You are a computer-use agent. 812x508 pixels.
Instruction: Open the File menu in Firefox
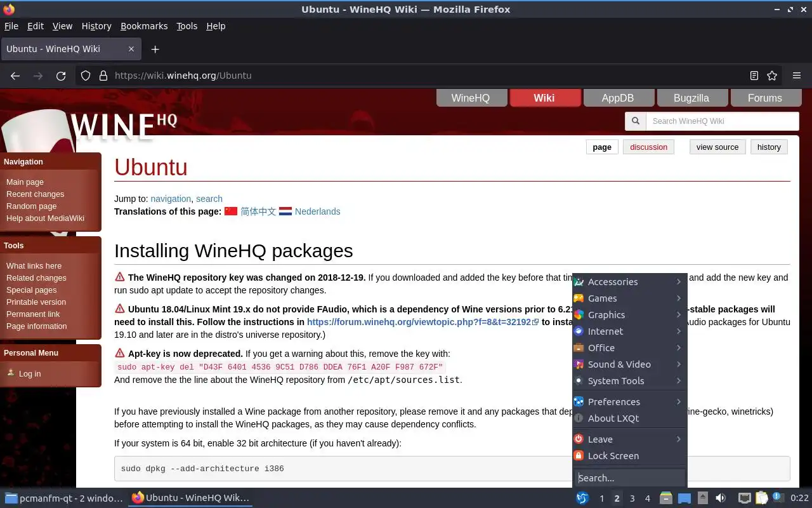click(x=11, y=26)
